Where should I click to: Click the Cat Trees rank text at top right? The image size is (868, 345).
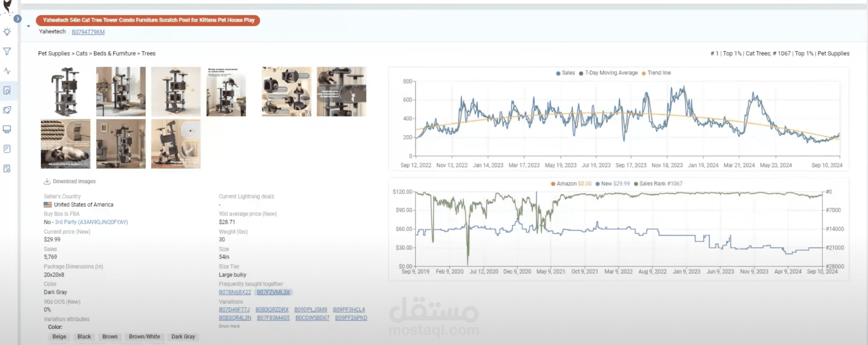click(741, 54)
